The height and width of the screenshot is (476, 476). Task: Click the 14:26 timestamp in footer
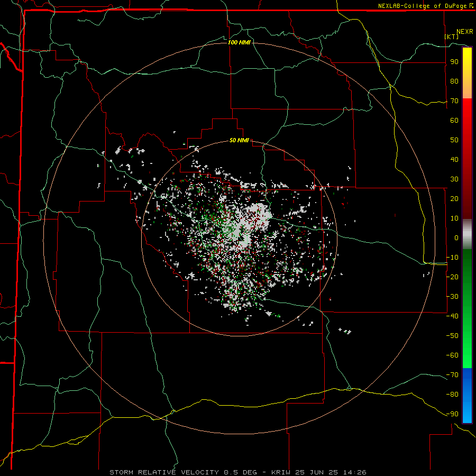click(355, 472)
